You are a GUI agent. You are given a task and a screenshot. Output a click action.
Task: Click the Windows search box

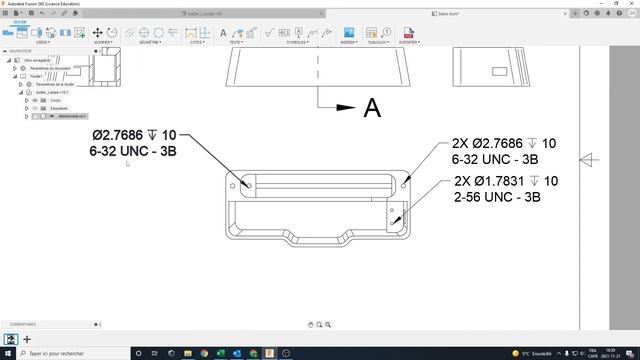pyautogui.click(x=73, y=353)
